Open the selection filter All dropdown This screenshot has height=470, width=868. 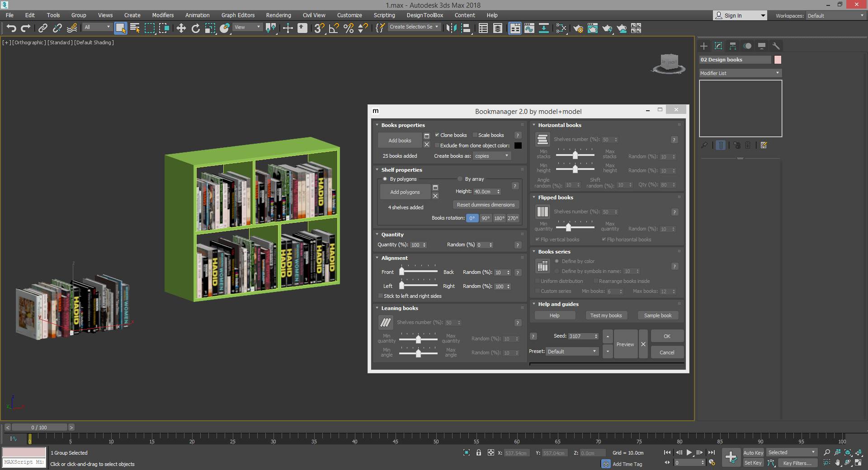point(97,27)
